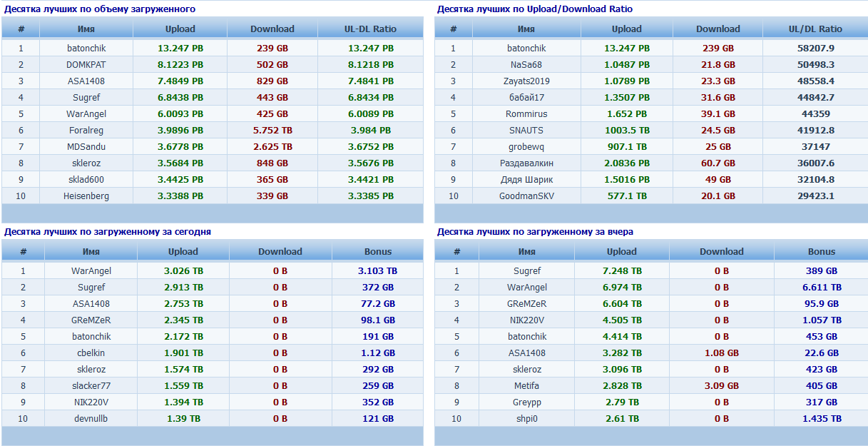Click bonus value 6.611 TB
The height and width of the screenshot is (446, 868).
[822, 287]
